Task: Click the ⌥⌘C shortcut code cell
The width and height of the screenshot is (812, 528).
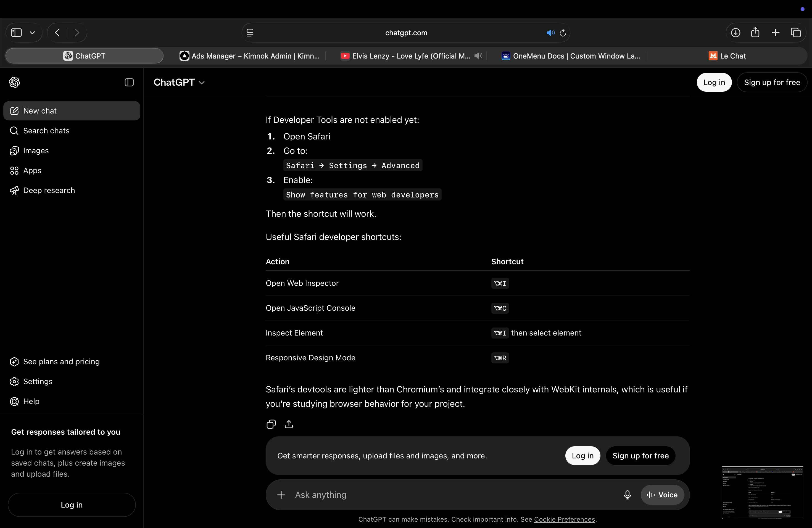Action: pos(500,308)
